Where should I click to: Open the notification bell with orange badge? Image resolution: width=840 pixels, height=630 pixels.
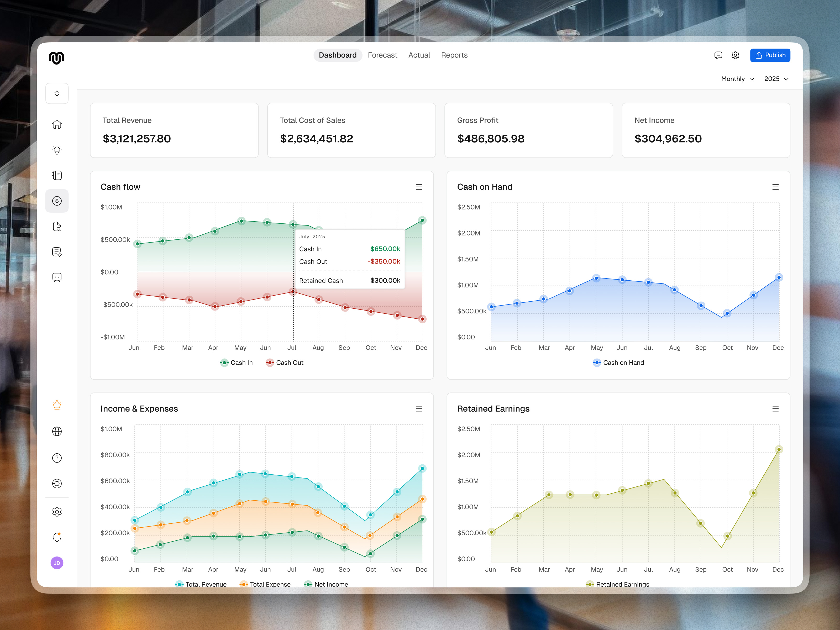(57, 537)
